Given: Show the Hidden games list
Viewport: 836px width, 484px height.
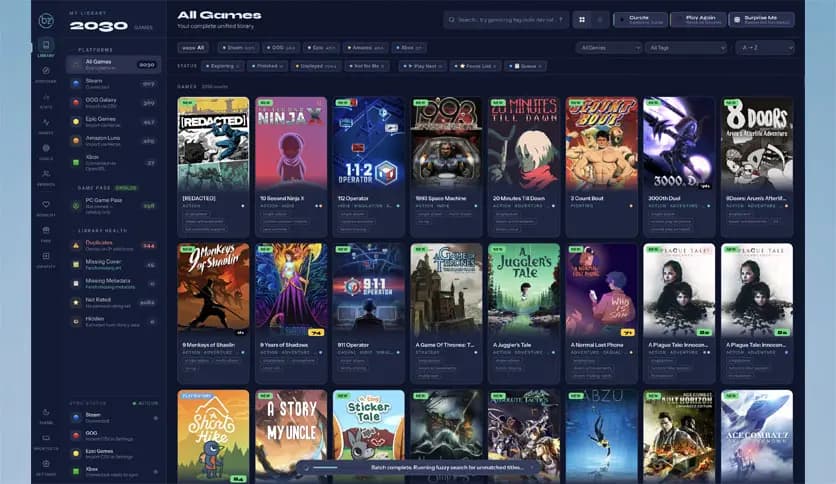Looking at the screenshot, I should tap(114, 321).
